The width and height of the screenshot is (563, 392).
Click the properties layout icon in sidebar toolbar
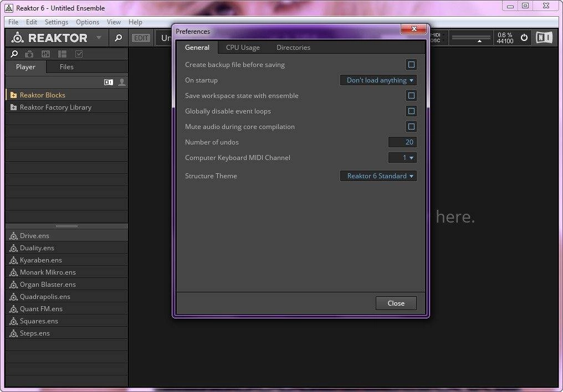point(62,54)
